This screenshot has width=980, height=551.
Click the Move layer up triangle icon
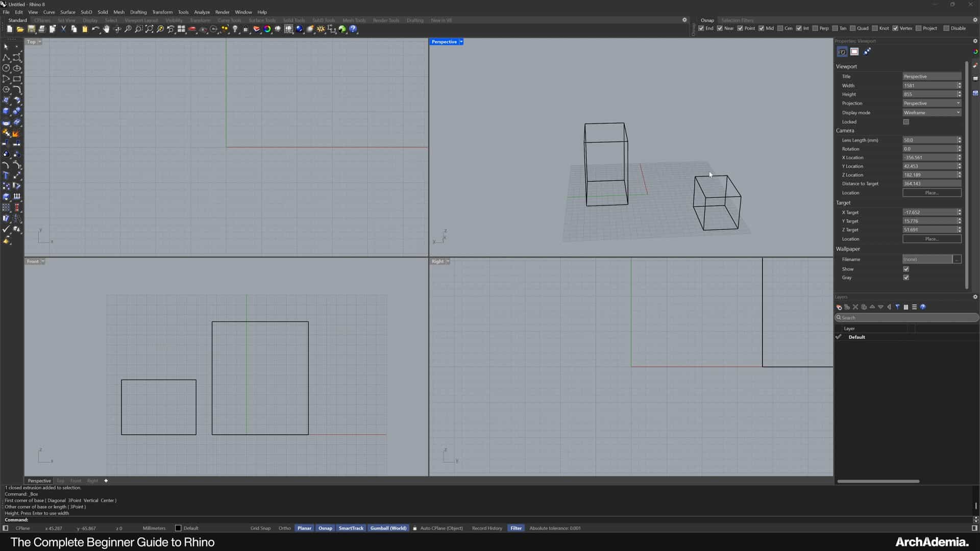tap(872, 307)
